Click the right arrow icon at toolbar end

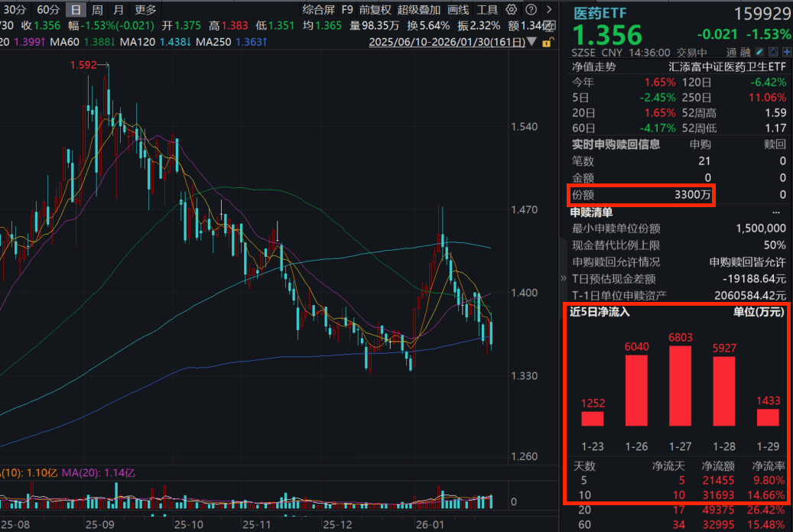(x=550, y=9)
